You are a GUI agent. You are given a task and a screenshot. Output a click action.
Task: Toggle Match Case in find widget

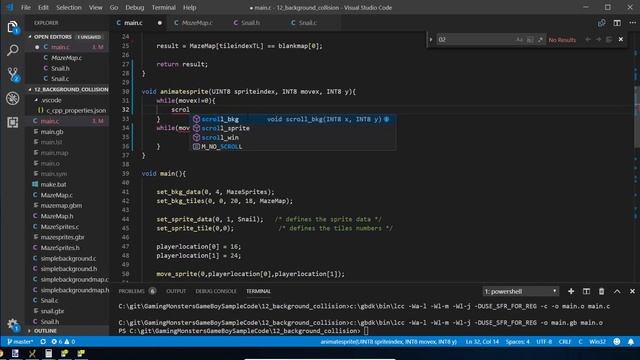click(519, 40)
